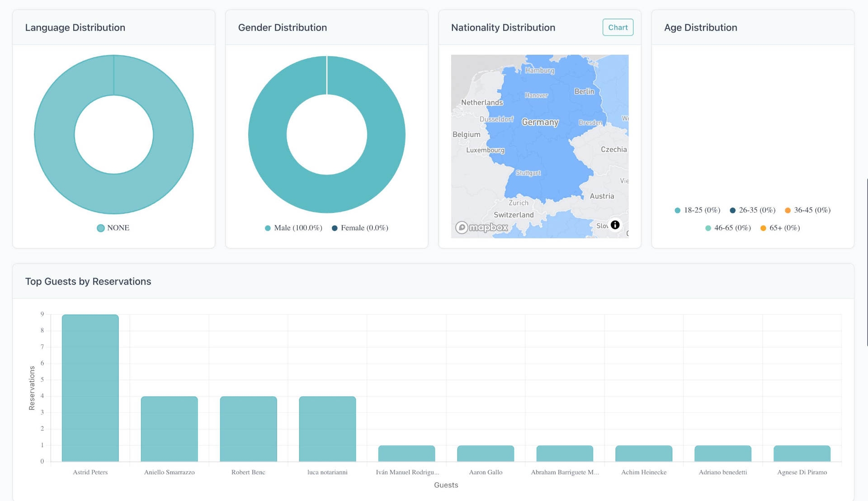Click the Gender Distribution heading
Screen dimensions: 868x501
click(283, 28)
